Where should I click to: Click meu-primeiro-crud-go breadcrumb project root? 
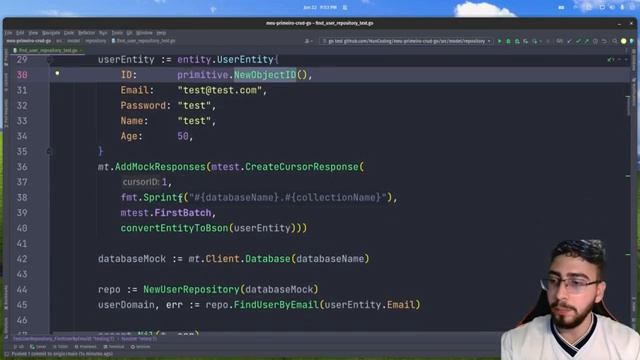[29, 41]
